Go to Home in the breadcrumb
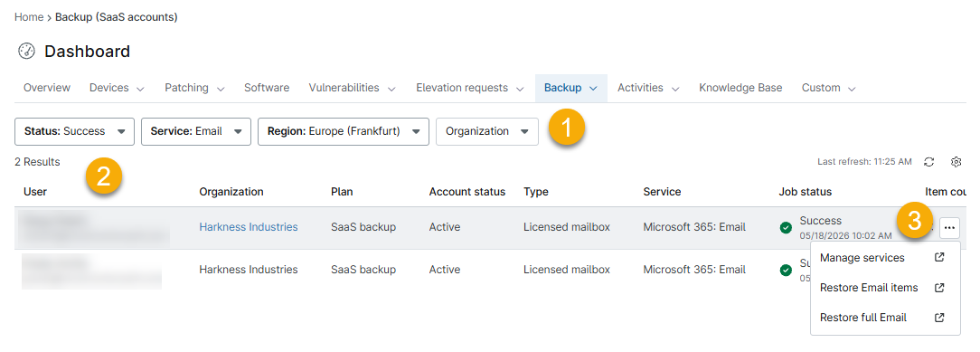Screen dimensions: 980x352 29,17
